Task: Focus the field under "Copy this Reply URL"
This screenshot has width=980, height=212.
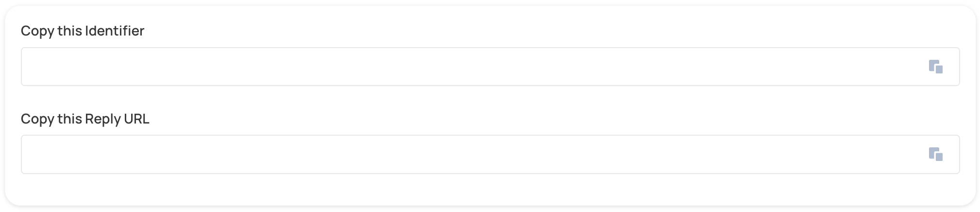Action: point(466,155)
